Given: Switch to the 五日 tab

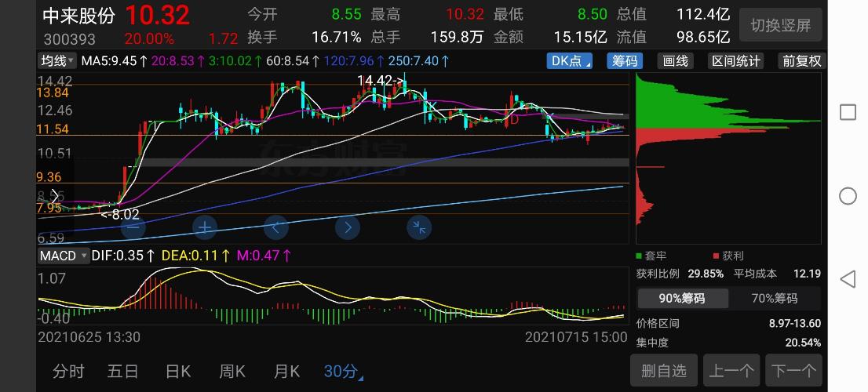Looking at the screenshot, I should [x=123, y=372].
